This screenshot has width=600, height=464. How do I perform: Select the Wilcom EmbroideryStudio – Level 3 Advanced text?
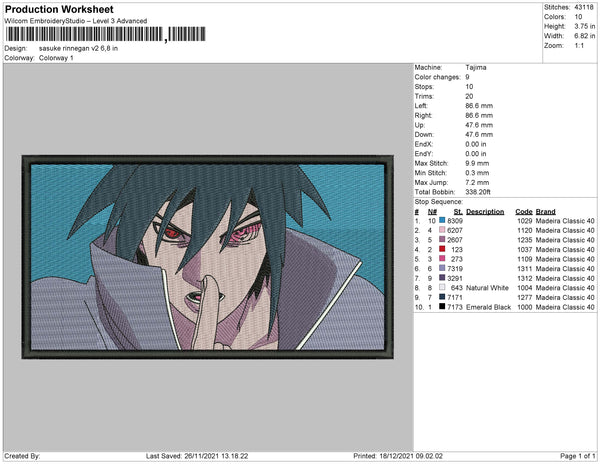76,21
